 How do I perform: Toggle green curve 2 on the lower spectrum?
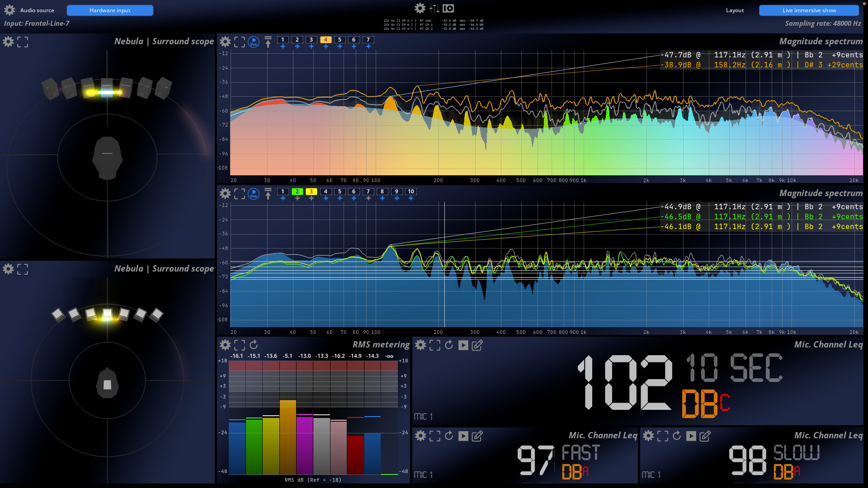point(297,192)
